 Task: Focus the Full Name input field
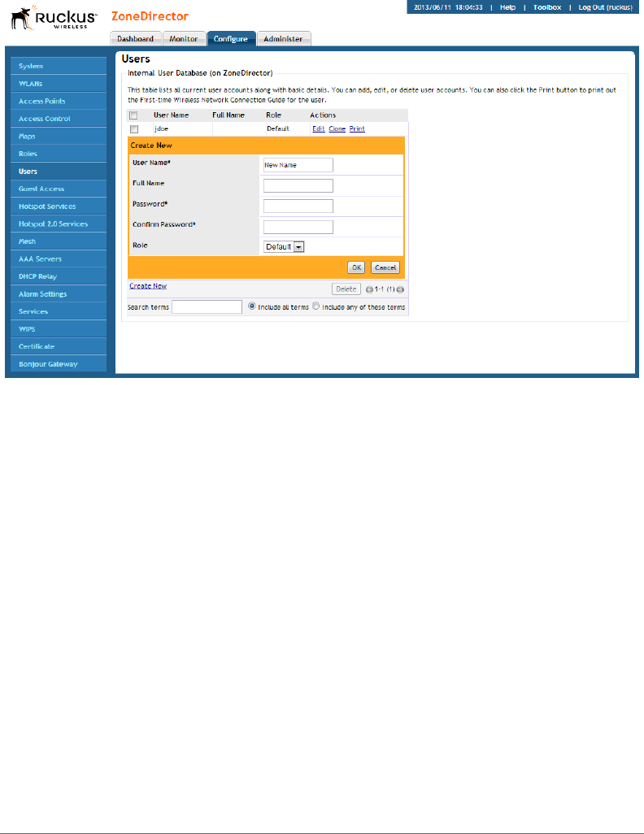coord(298,185)
